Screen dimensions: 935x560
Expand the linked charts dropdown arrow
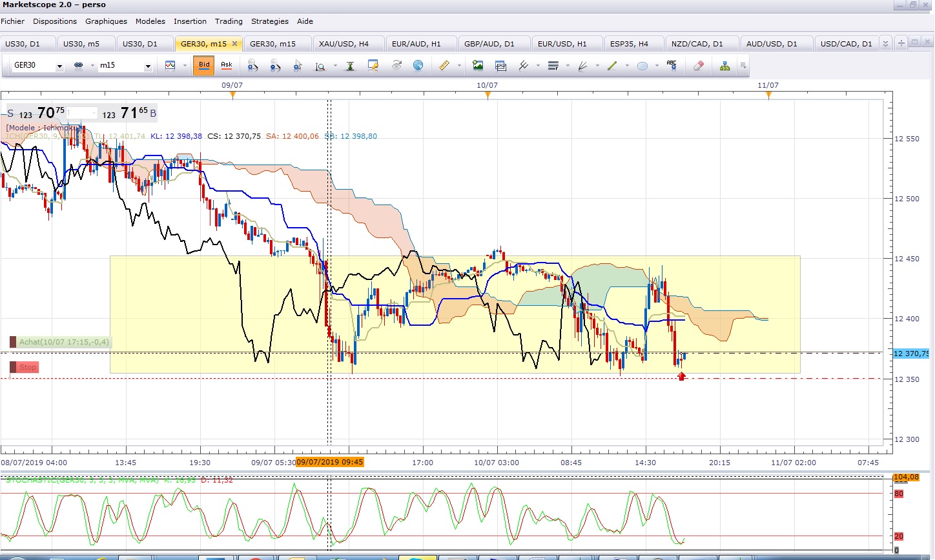93,65
